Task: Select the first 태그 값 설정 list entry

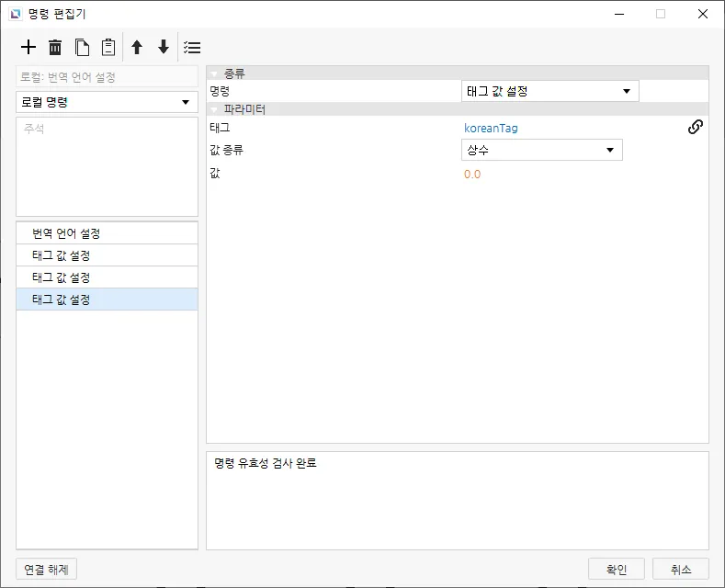Action: [x=107, y=255]
